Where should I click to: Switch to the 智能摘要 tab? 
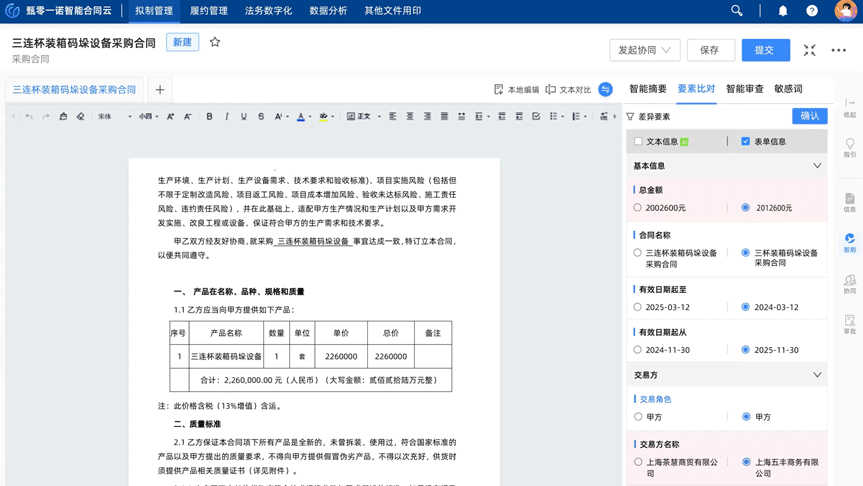pyautogui.click(x=648, y=89)
